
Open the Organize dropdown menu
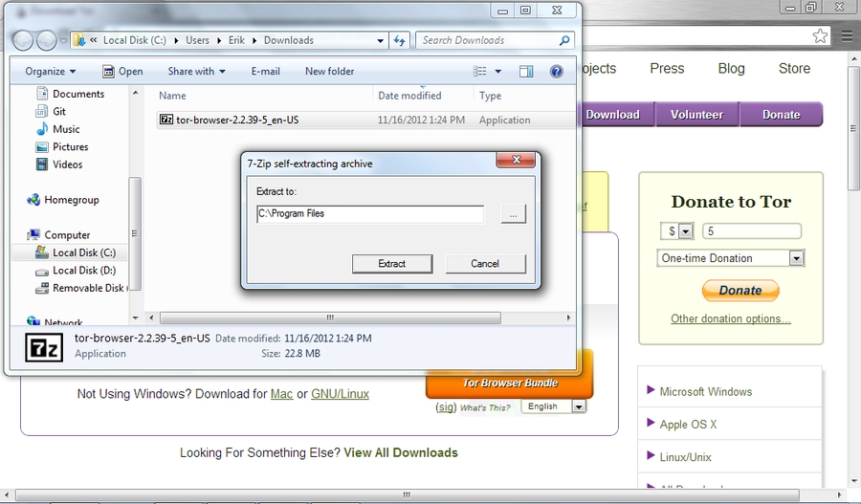(x=51, y=72)
